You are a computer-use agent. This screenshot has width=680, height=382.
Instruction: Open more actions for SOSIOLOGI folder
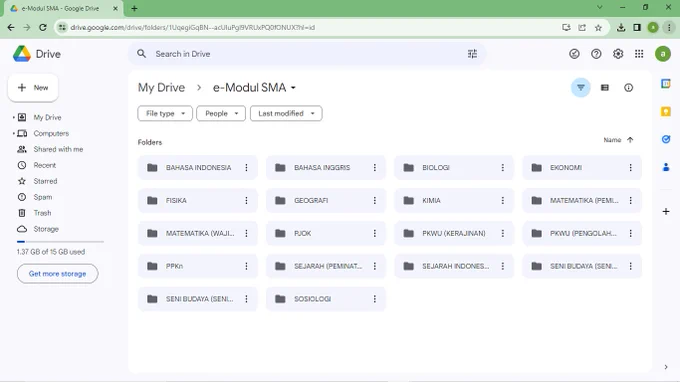click(x=375, y=299)
